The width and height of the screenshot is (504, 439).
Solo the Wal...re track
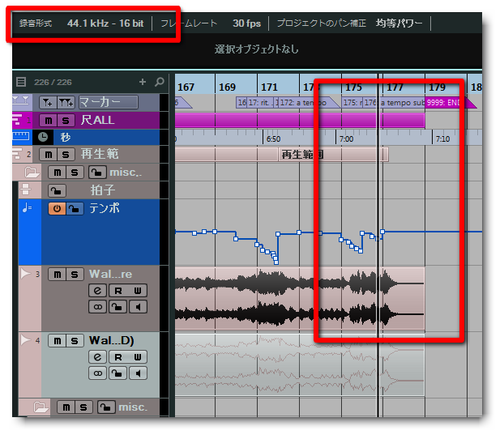[x=75, y=274]
